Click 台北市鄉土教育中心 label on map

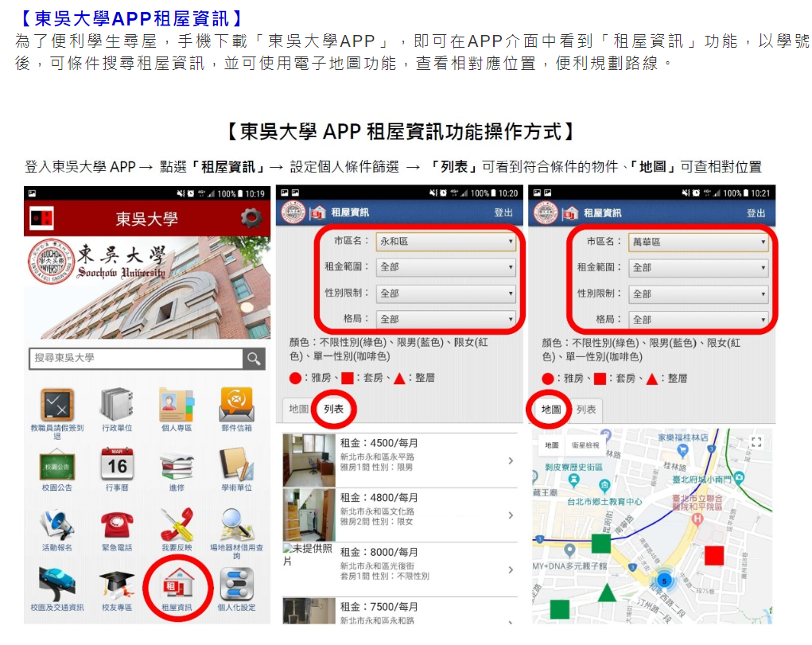[x=604, y=502]
